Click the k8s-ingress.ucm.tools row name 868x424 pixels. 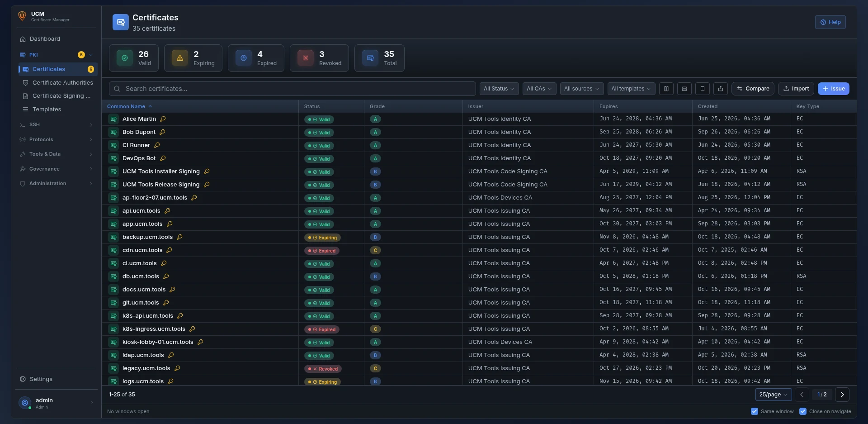click(154, 329)
